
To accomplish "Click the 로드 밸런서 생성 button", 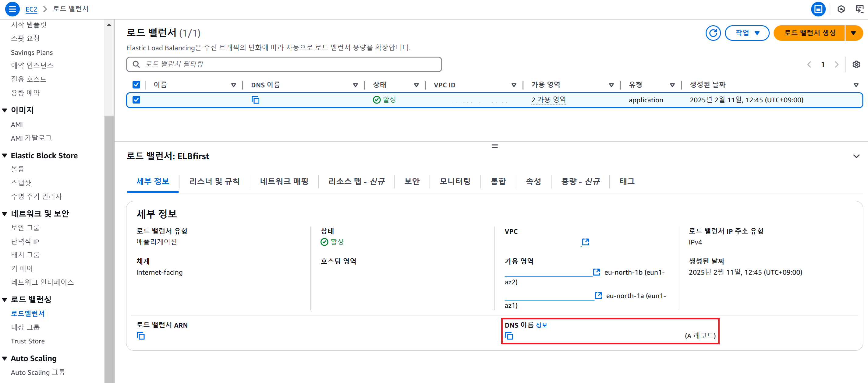I will 810,33.
